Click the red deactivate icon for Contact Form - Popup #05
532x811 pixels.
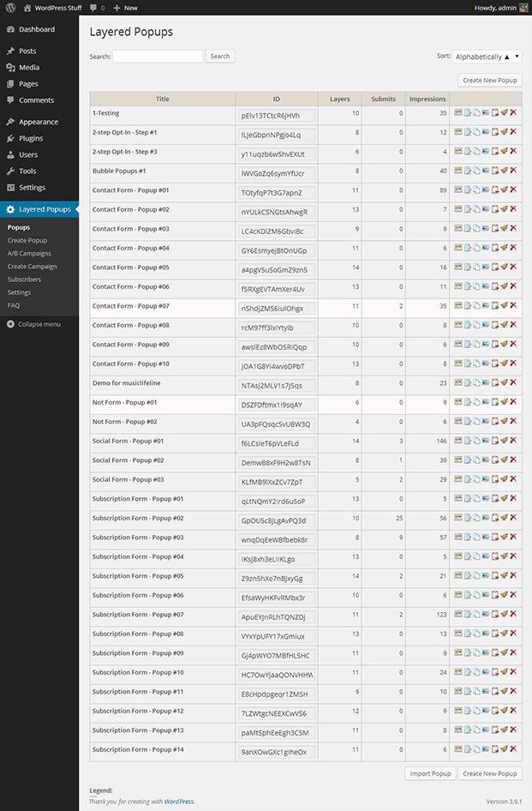tap(495, 267)
